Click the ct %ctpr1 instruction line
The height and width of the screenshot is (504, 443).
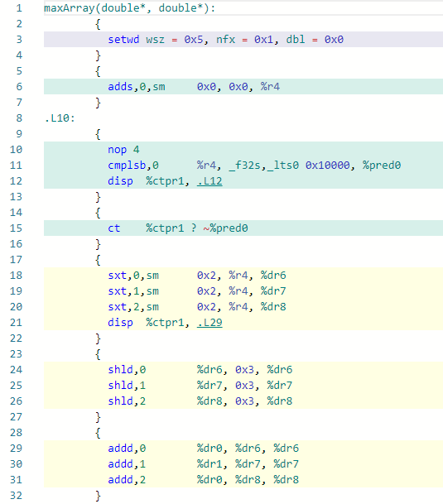tap(177, 228)
